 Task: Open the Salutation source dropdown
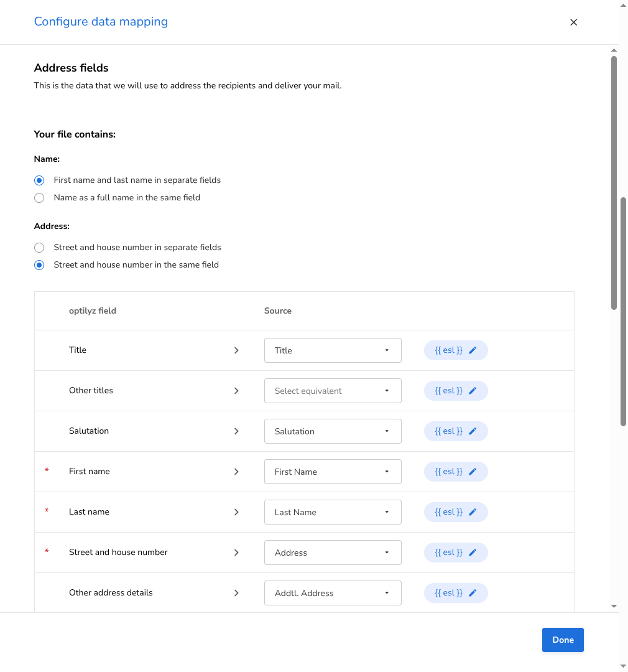pyautogui.click(x=333, y=431)
